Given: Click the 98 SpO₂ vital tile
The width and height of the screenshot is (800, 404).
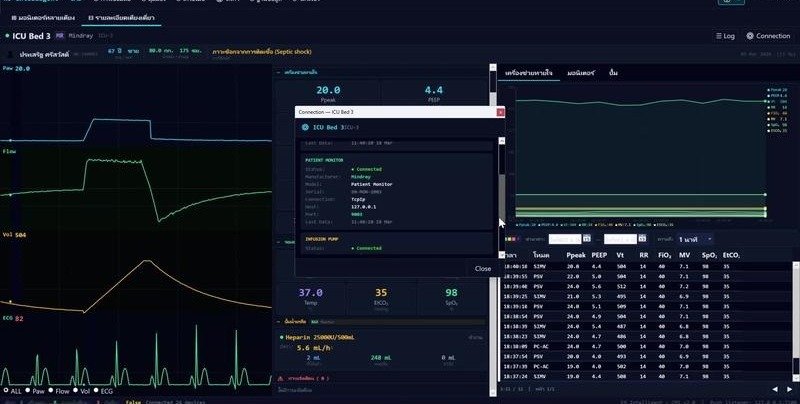Looking at the screenshot, I should click(x=451, y=296).
